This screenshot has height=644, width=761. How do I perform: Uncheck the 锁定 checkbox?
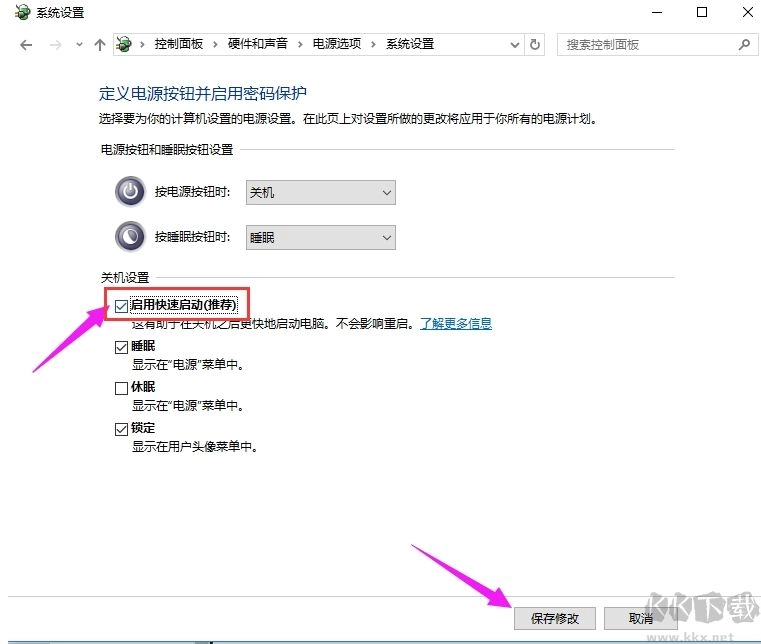pyautogui.click(x=122, y=428)
